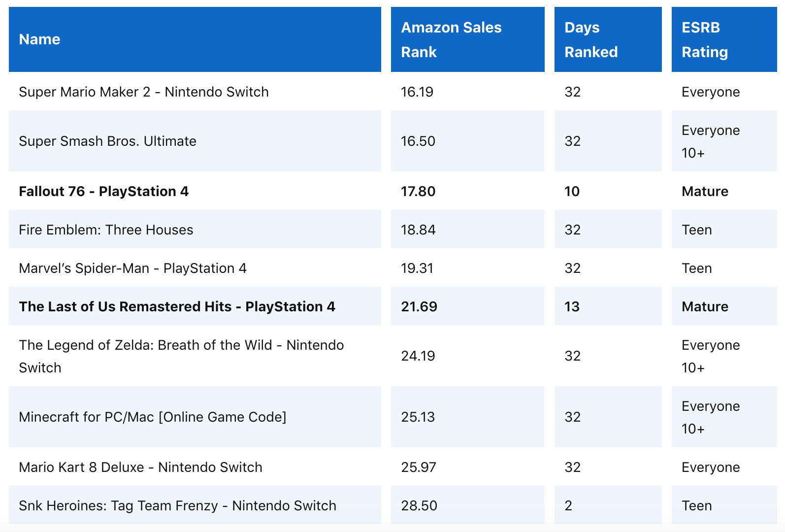Click the Amazon Sales Rank column header
The image size is (785, 532).
click(451, 39)
